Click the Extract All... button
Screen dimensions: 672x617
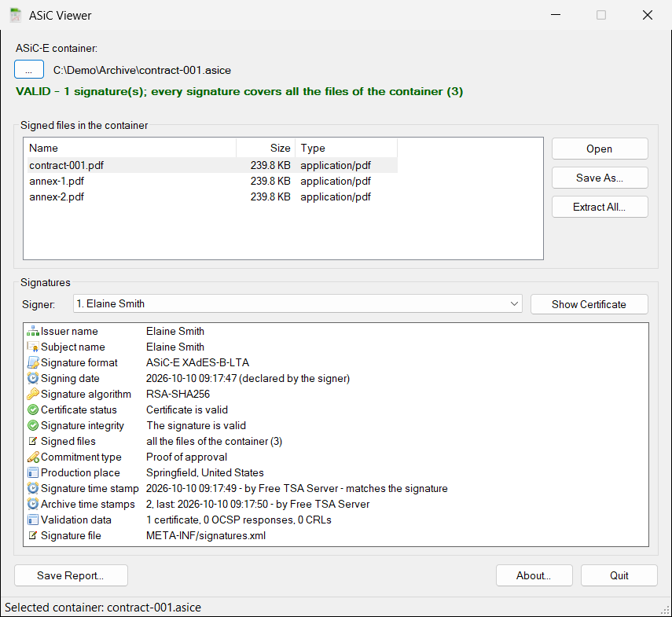(600, 207)
